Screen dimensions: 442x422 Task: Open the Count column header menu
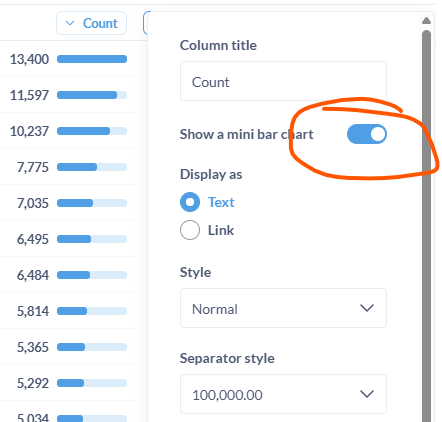click(92, 23)
